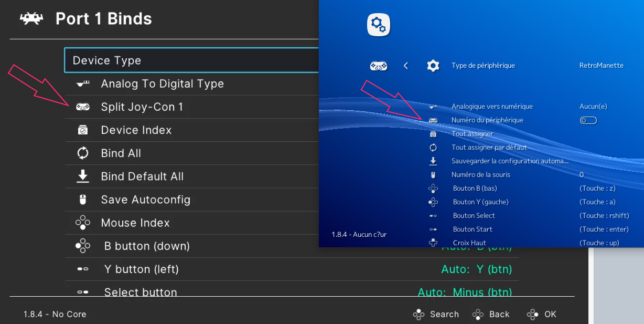The width and height of the screenshot is (644, 324).
Task: Click the download icon beside Sauvegarder la configuration
Action: point(434,161)
